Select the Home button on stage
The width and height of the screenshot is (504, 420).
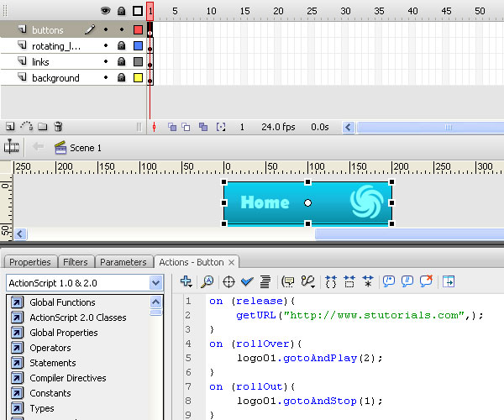(307, 202)
